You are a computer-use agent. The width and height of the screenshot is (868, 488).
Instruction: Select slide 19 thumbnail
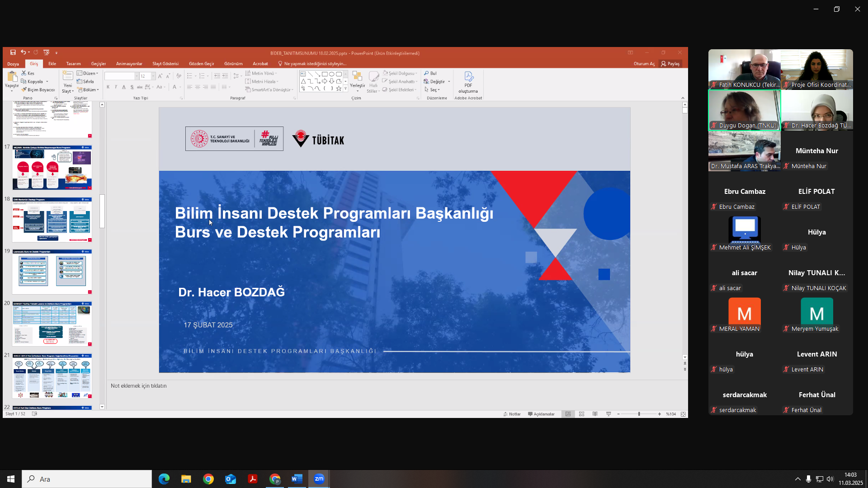point(52,272)
